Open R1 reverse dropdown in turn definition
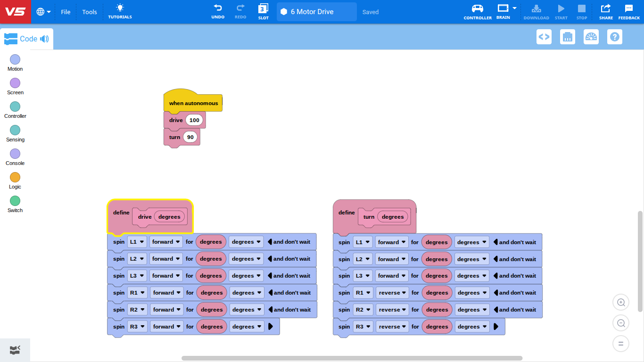 (x=392, y=293)
